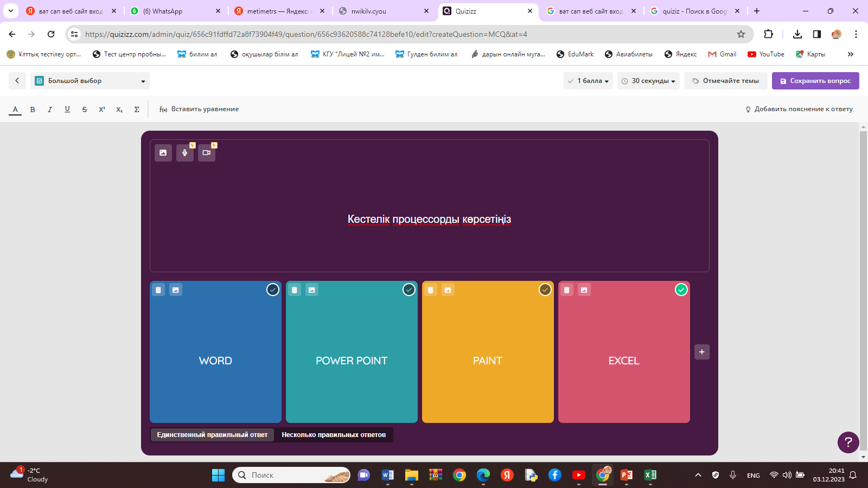Open the Chrome three-dot menu
Viewport: 868px width, 488px height.
[x=856, y=34]
